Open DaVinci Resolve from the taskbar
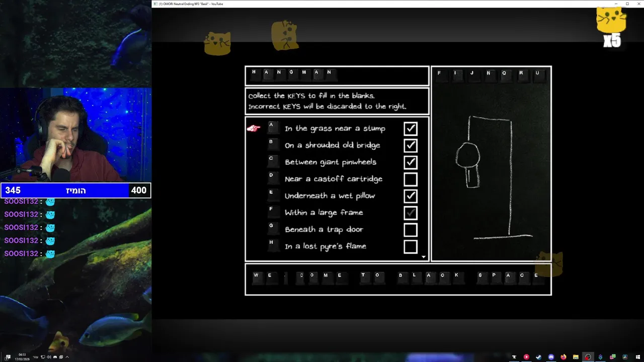644x362 pixels. point(624,357)
